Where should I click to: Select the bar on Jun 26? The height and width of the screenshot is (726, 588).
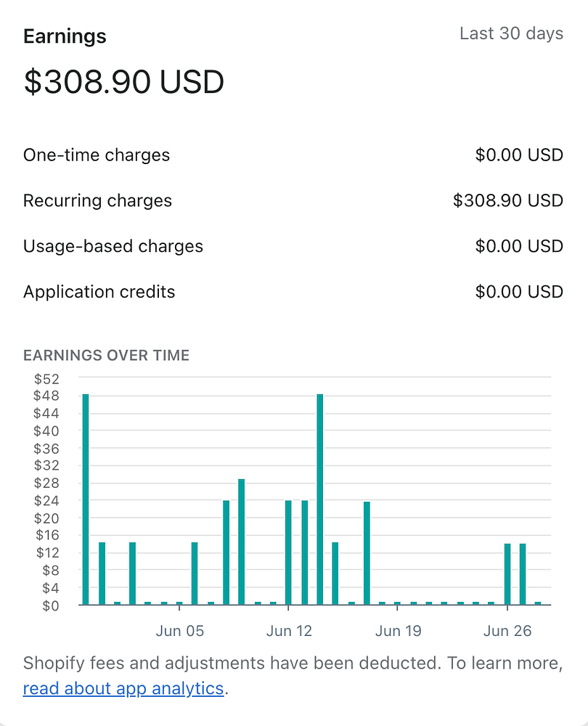(507, 574)
